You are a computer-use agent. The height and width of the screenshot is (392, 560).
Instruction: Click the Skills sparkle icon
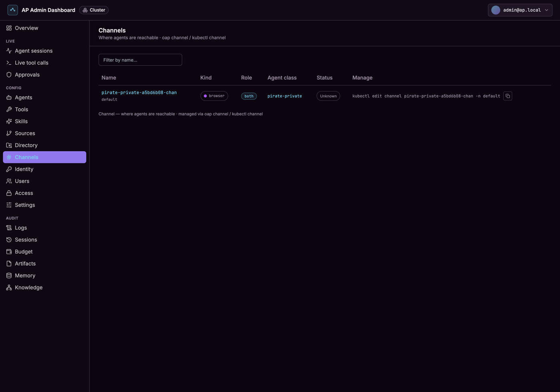[9, 122]
